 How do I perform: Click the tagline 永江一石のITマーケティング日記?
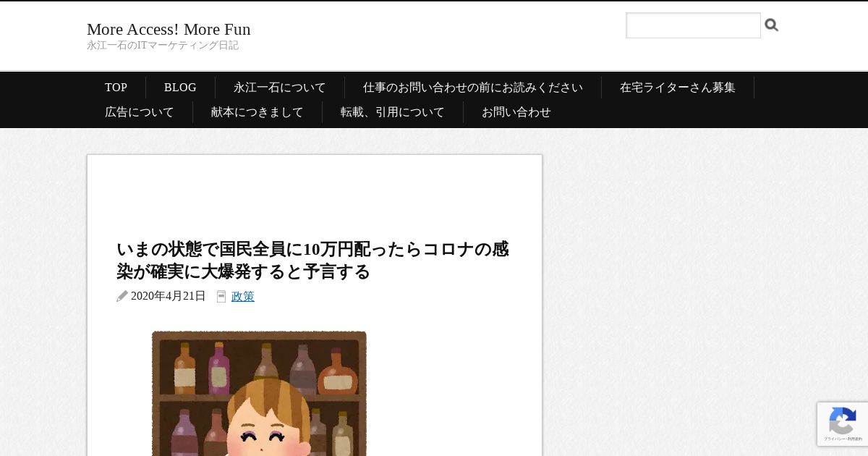[163, 46]
